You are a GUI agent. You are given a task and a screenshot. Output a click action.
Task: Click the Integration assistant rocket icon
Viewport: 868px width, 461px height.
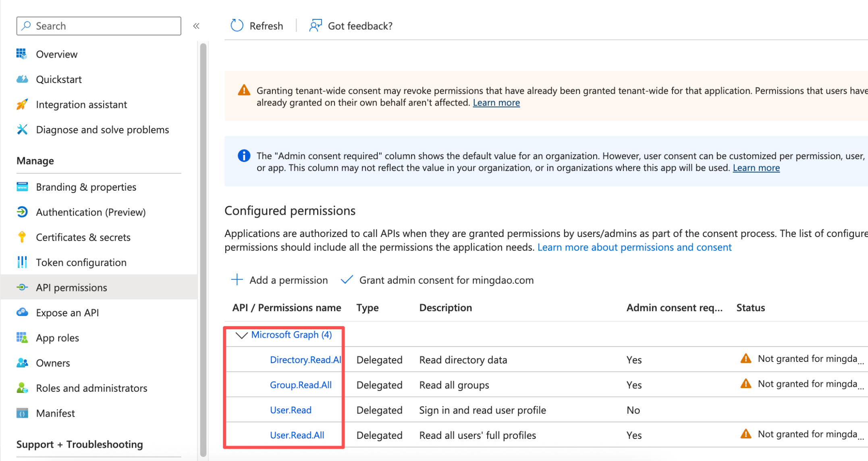pos(22,104)
